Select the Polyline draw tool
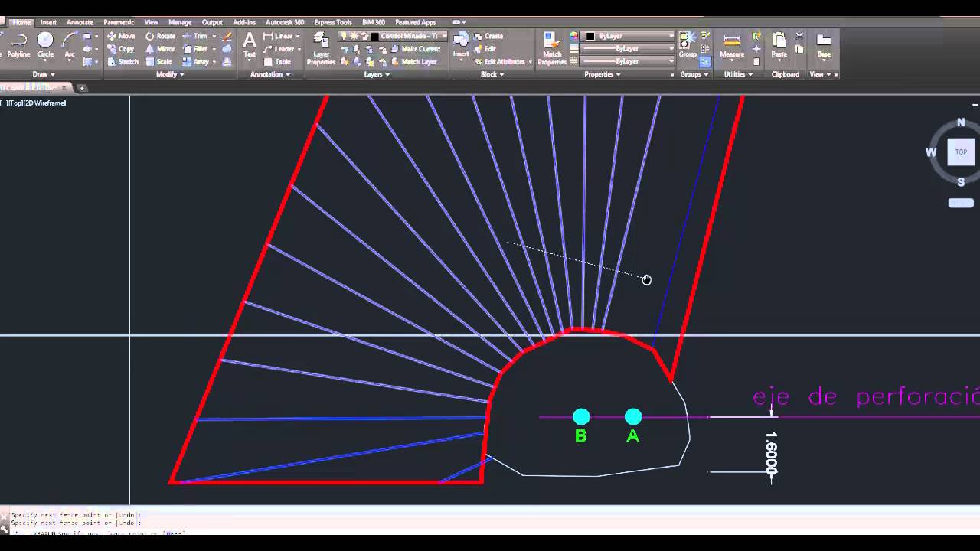Screen dimensions: 980x551 19,45
